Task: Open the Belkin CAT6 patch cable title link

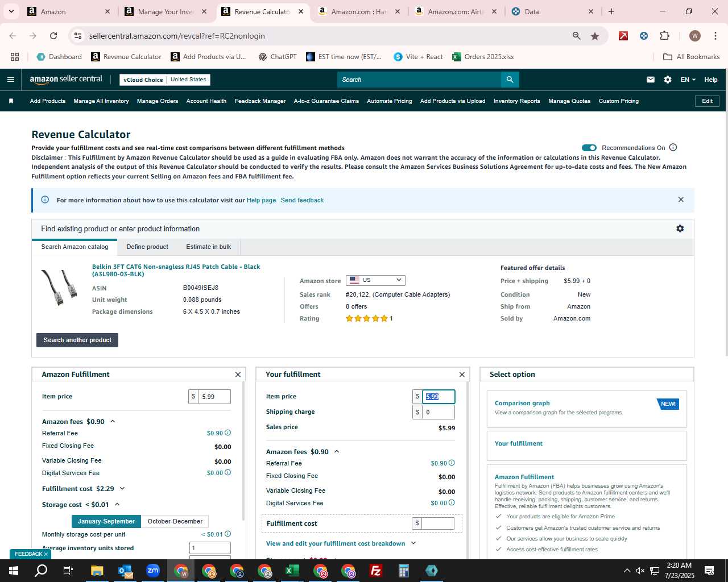Action: [x=176, y=270]
